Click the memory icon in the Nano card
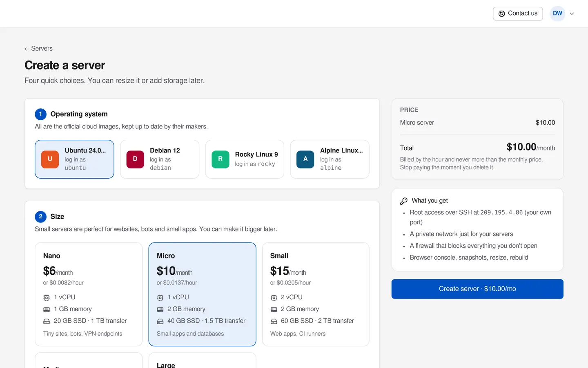 coord(47,310)
